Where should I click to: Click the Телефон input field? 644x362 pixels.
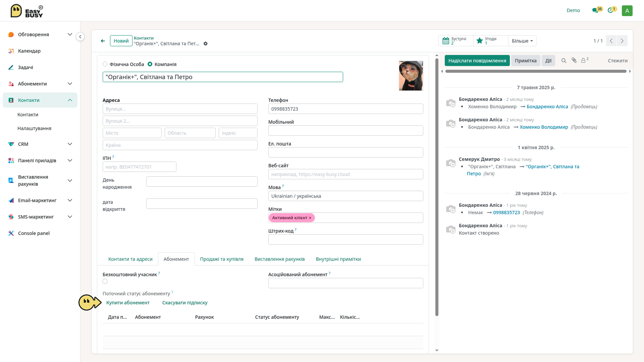345,109
